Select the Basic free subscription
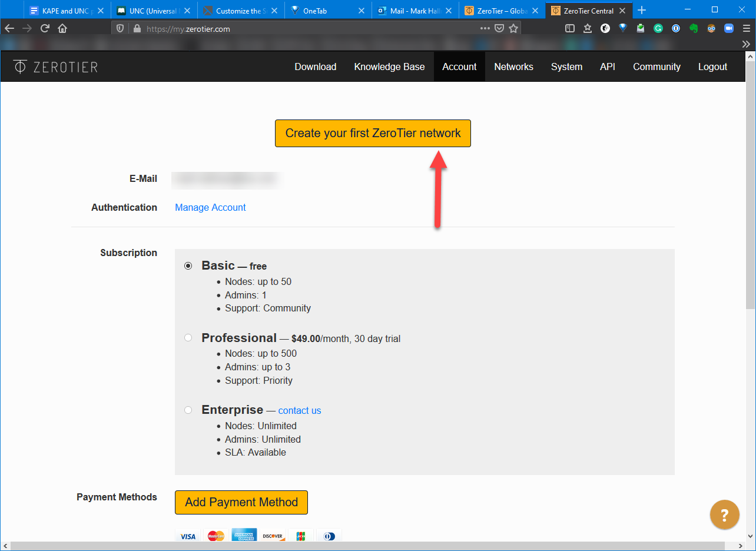The width and height of the screenshot is (756, 551). (x=188, y=265)
